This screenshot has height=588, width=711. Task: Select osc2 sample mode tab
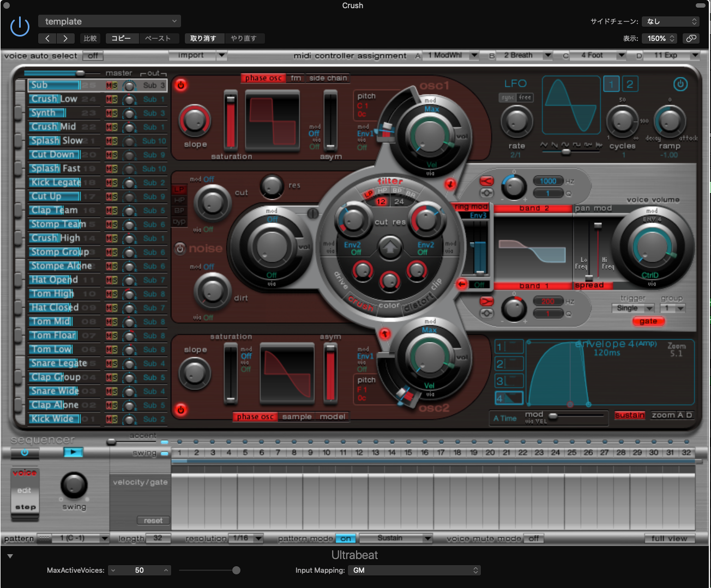coord(297,417)
